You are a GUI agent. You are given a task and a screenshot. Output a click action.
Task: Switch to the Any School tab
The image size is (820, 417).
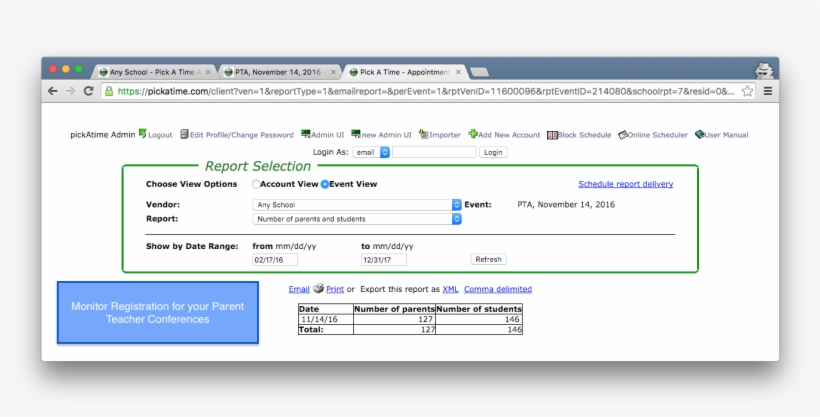(154, 72)
